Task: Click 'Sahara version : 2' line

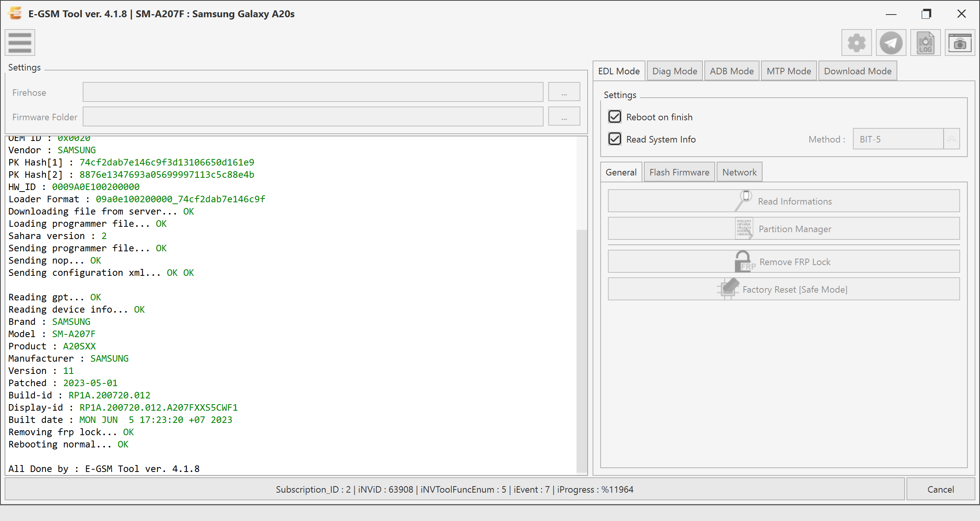Action: coord(58,236)
